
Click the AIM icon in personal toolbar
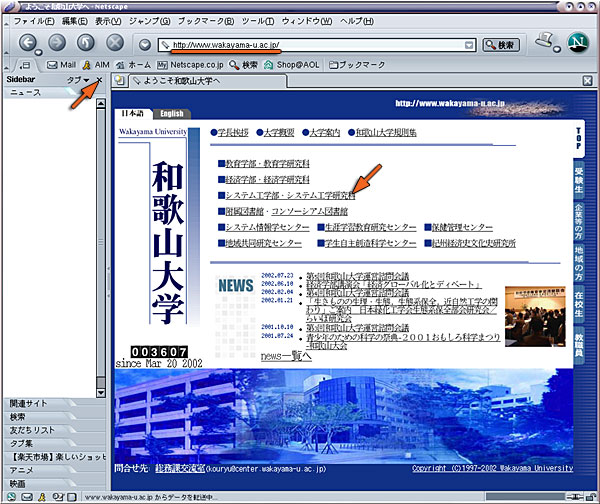[x=94, y=64]
